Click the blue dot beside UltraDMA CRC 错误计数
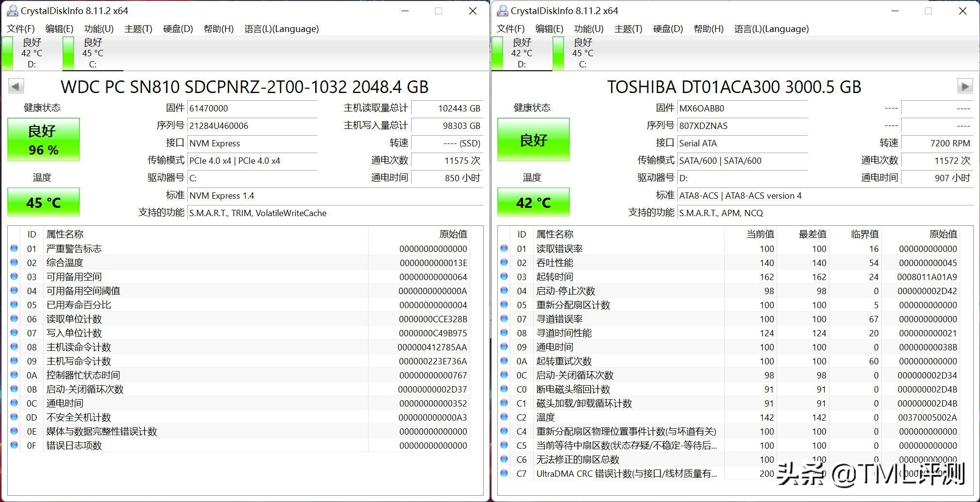Screen dimensions: 980x502 tap(504, 473)
